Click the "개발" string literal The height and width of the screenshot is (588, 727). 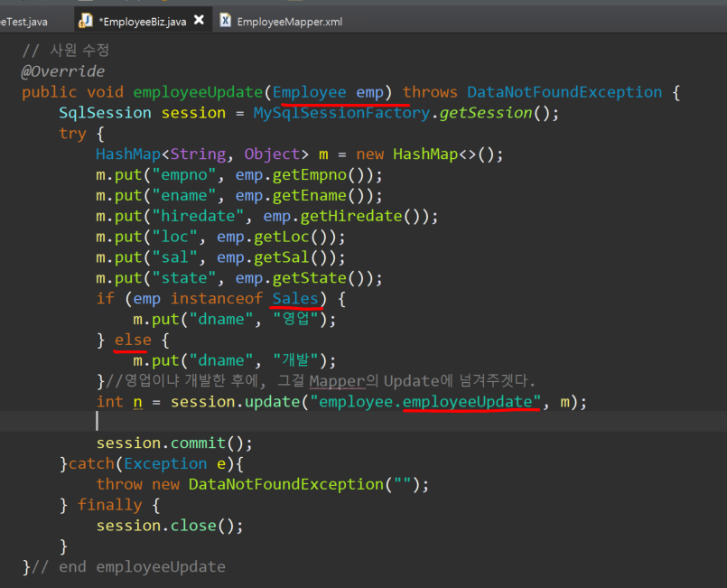point(295,360)
